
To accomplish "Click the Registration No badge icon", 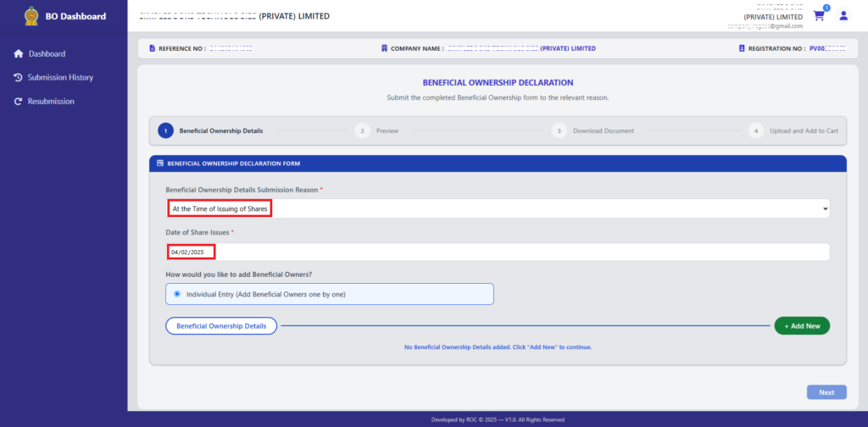I will coord(742,48).
